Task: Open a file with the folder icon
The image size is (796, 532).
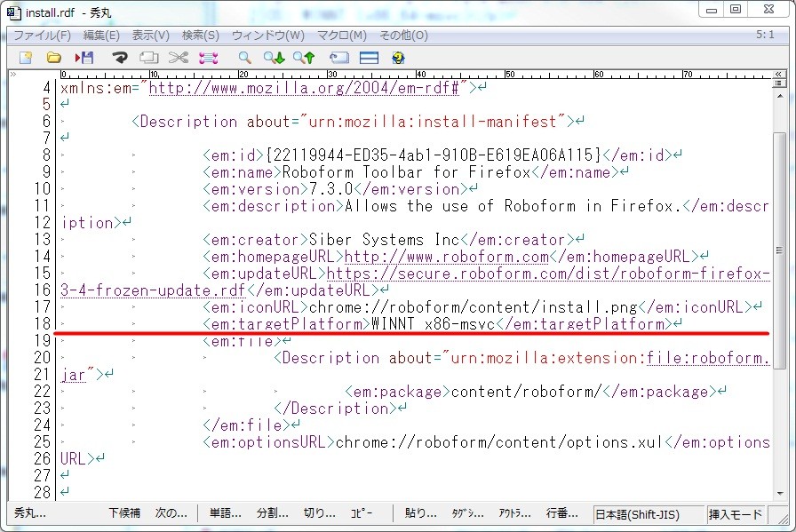Action: coord(54,58)
